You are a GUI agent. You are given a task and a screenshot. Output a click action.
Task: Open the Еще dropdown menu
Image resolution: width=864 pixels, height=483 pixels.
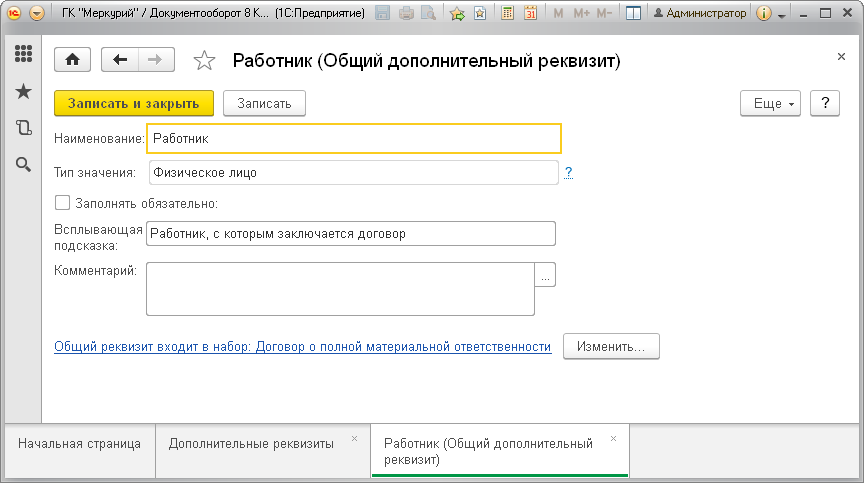click(x=770, y=103)
